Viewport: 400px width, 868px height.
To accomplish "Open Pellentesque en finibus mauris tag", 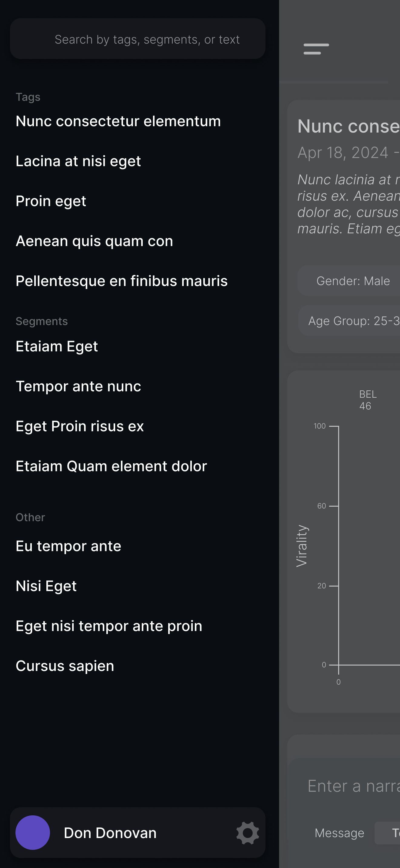I will [122, 281].
